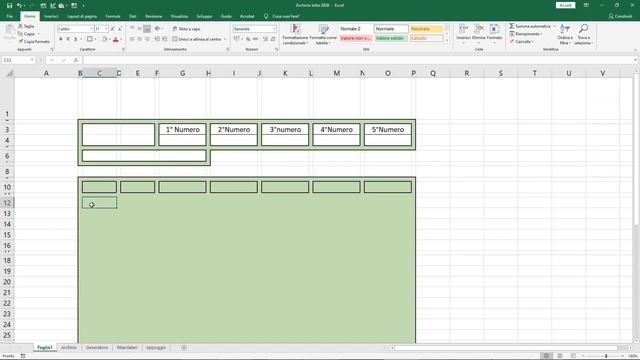Screen dimensions: 640x360
Task: Switch to the Formule ribbon tab
Action: pyautogui.click(x=113, y=16)
